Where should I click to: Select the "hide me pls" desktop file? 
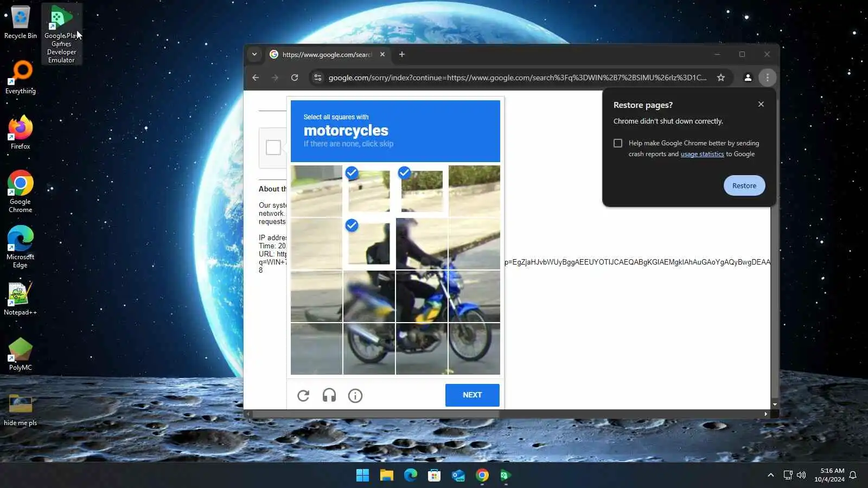coord(21,409)
